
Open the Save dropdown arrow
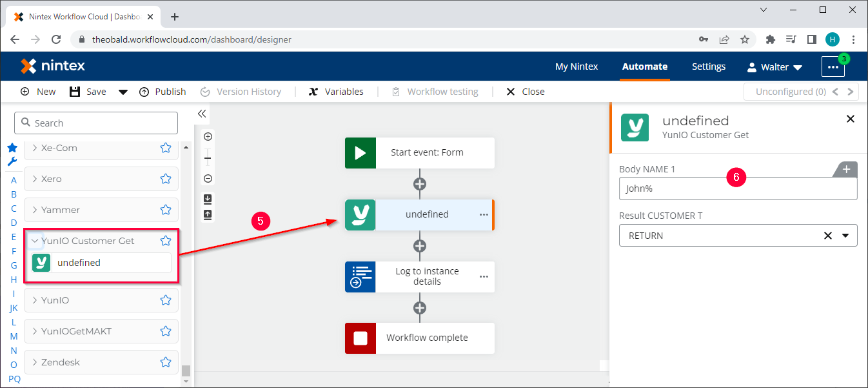pyautogui.click(x=123, y=91)
